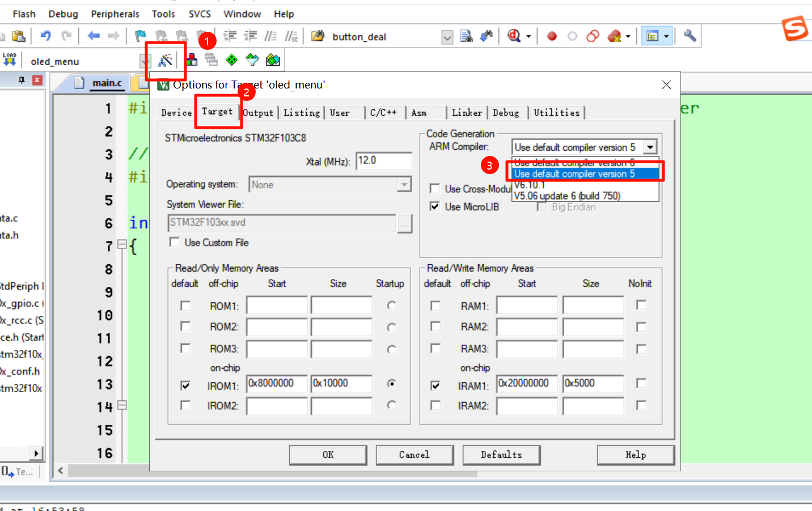Image resolution: width=812 pixels, height=511 pixels.
Task: Uncheck the IROM1 default checkbox
Action: click(185, 386)
